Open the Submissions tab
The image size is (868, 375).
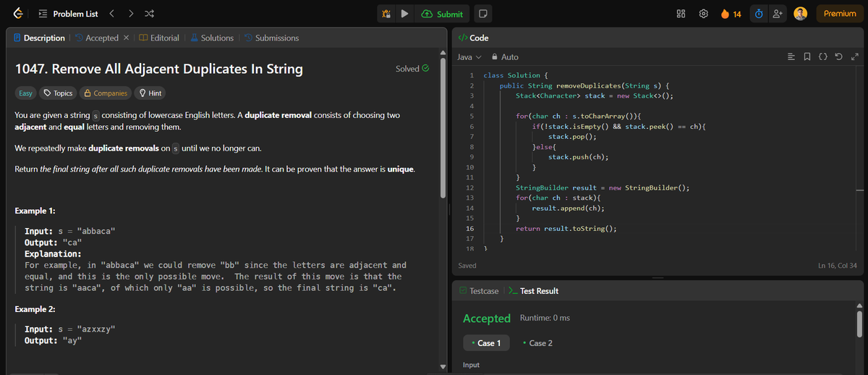pyautogui.click(x=271, y=38)
